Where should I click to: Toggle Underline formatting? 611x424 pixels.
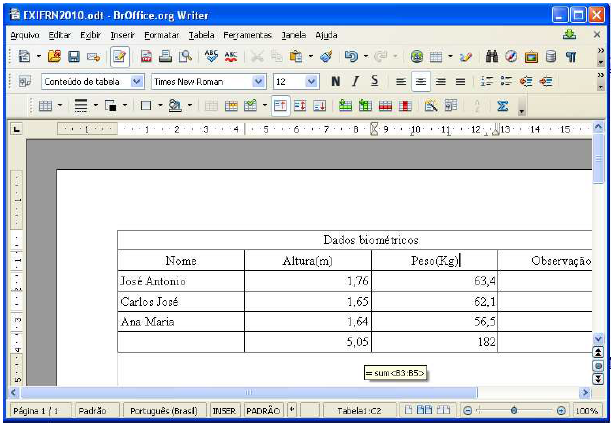pos(374,81)
